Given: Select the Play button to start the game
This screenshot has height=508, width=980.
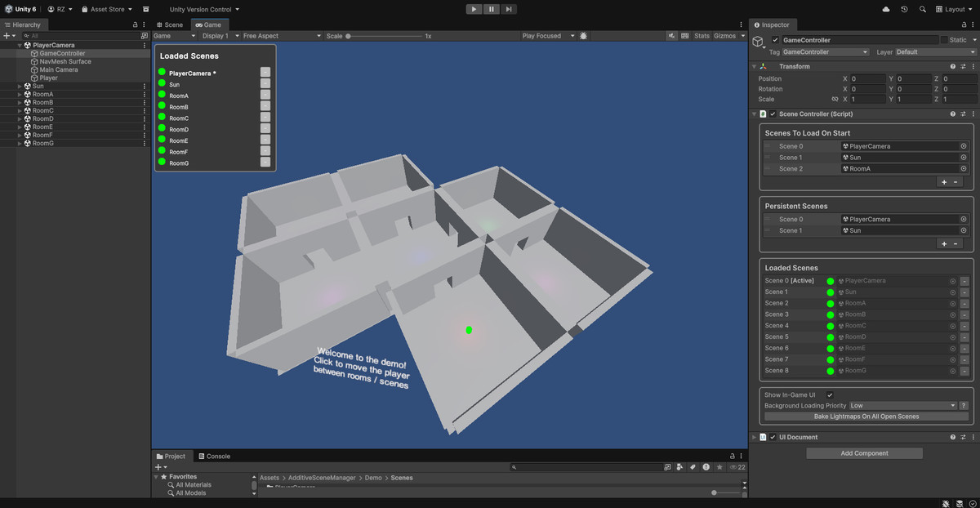Looking at the screenshot, I should coord(474,9).
